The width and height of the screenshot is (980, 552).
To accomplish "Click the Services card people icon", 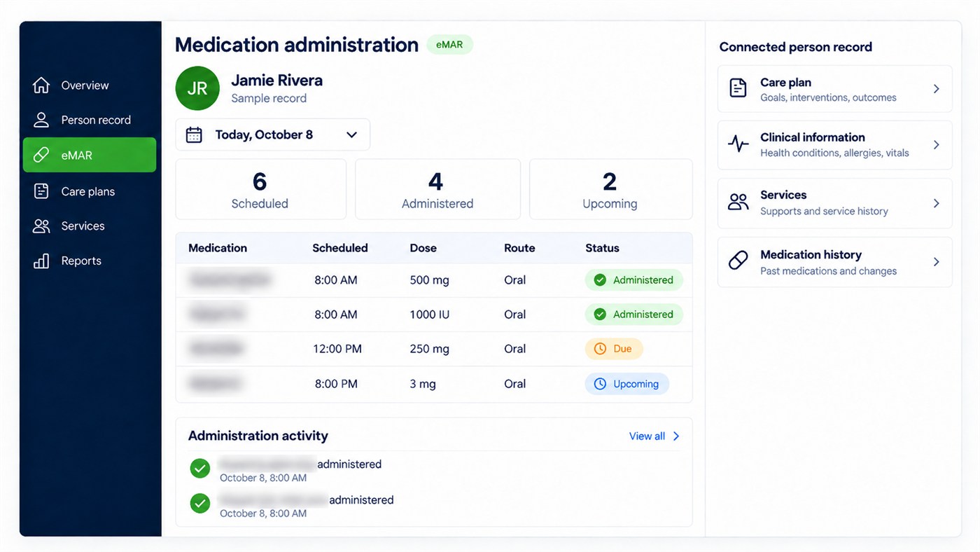I will (x=738, y=202).
